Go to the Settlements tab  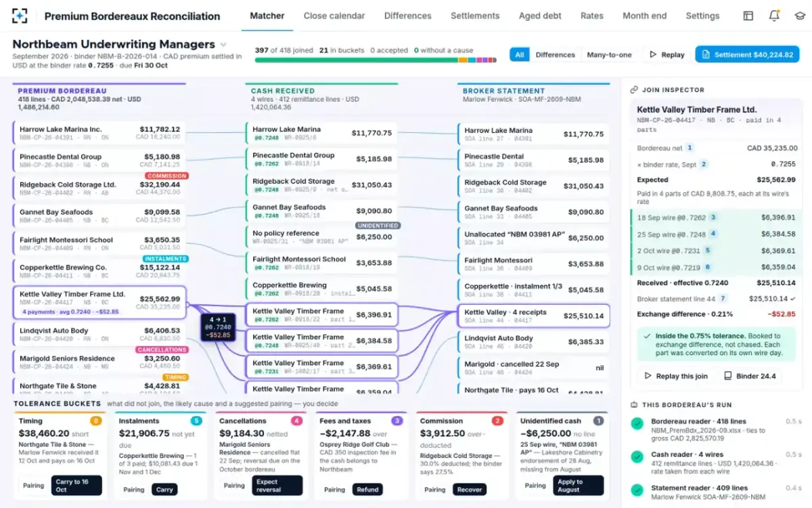(x=475, y=16)
